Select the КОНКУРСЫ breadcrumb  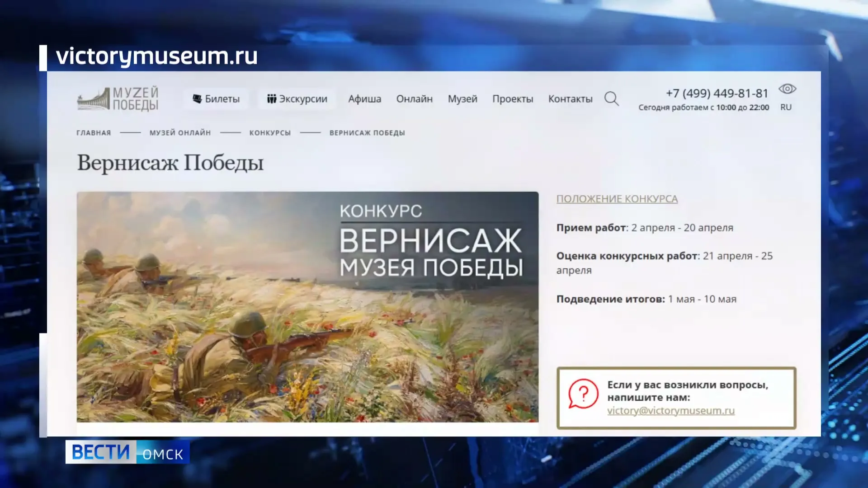click(270, 132)
